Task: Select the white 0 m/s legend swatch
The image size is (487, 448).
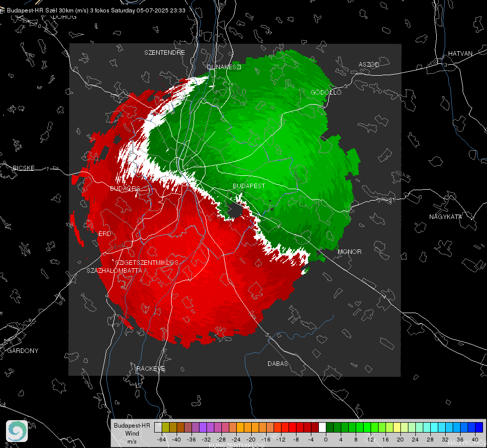Action: click(x=322, y=427)
